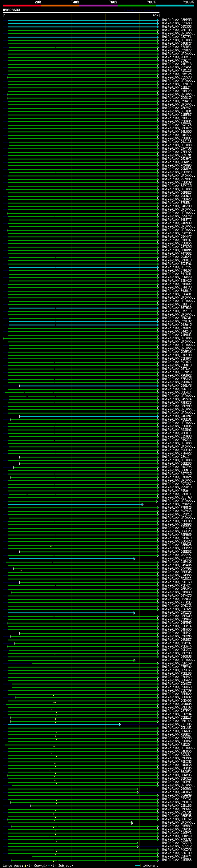The height and width of the screenshot is (868, 197).
Task: Click the purple ~60% identity legend segment
Action: point(98,6)
